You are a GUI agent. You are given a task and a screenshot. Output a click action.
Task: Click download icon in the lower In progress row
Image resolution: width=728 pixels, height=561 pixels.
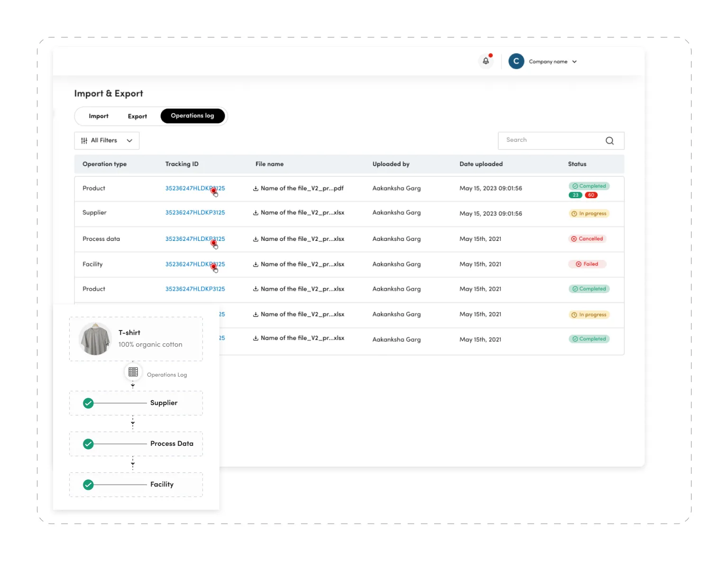255,314
